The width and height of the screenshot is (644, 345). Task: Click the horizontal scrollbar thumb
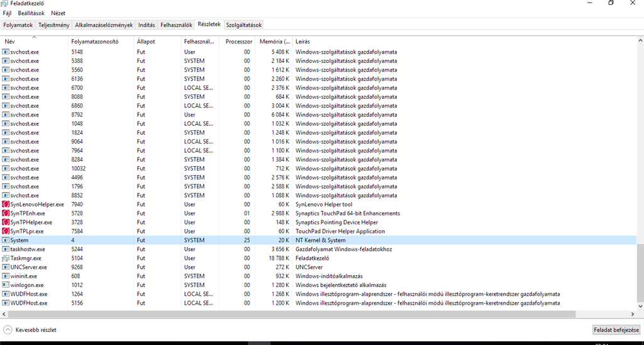click(x=291, y=314)
